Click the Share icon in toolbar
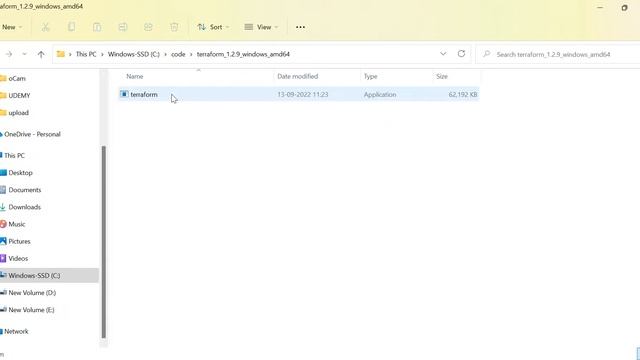 (148, 27)
